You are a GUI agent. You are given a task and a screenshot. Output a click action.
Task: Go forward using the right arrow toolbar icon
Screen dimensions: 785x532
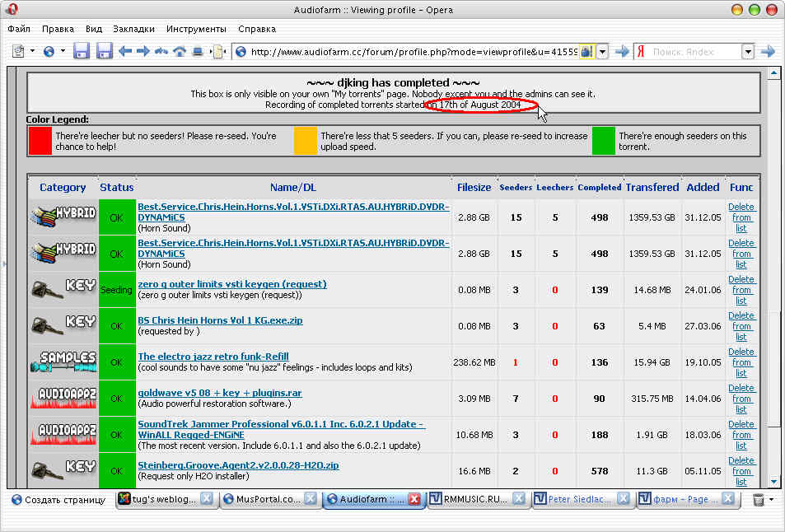click(143, 51)
